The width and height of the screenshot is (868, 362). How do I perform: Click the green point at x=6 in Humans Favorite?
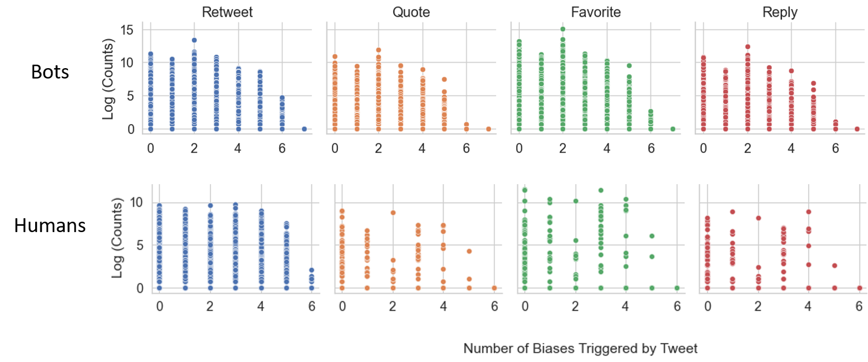[x=677, y=288]
